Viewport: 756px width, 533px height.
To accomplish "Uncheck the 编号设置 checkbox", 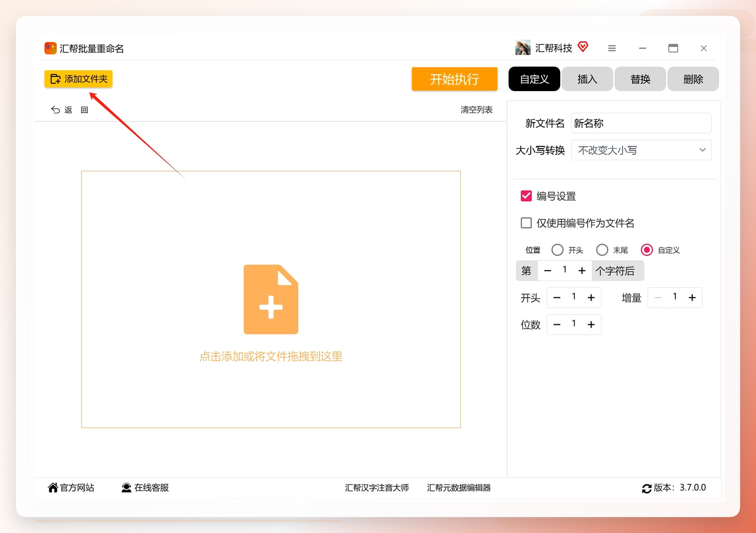I will pos(526,196).
